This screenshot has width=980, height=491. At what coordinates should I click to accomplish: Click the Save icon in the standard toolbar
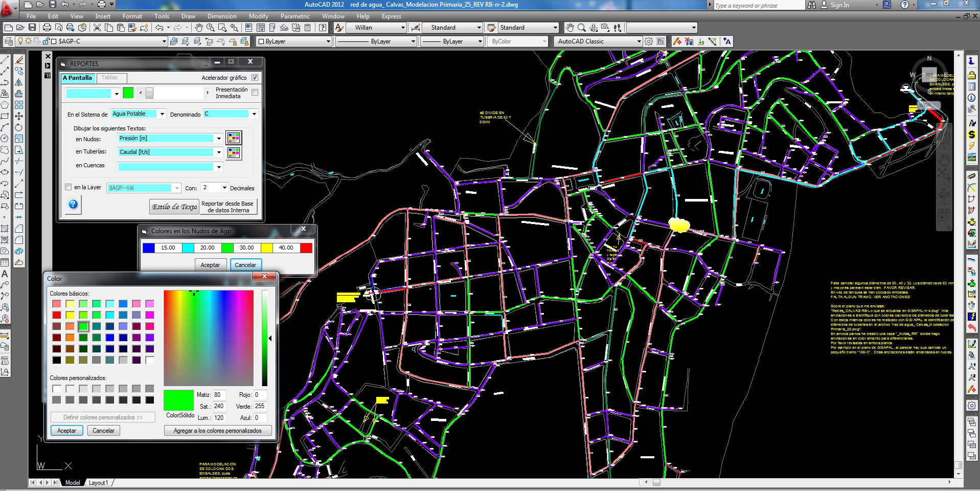coord(32,28)
